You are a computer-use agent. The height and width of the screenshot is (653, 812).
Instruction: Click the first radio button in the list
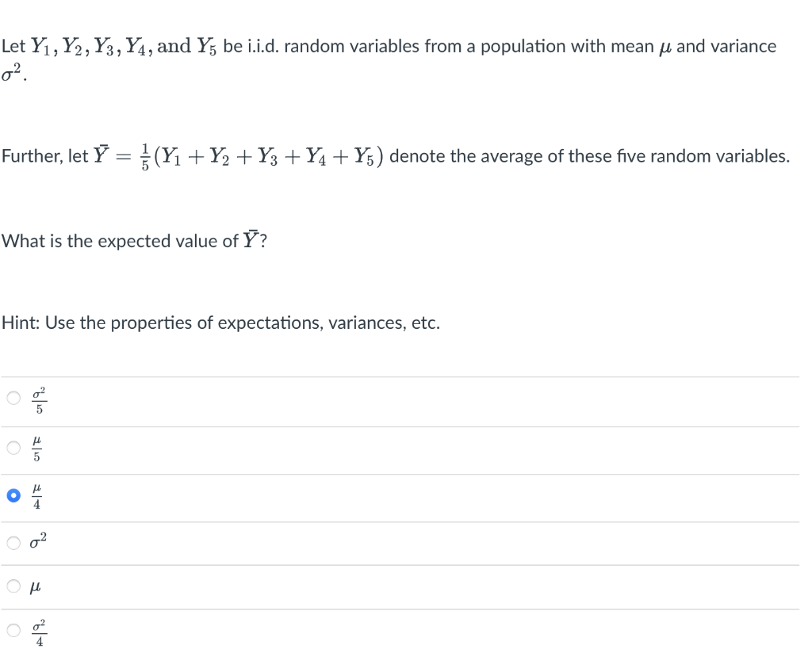tap(13, 398)
